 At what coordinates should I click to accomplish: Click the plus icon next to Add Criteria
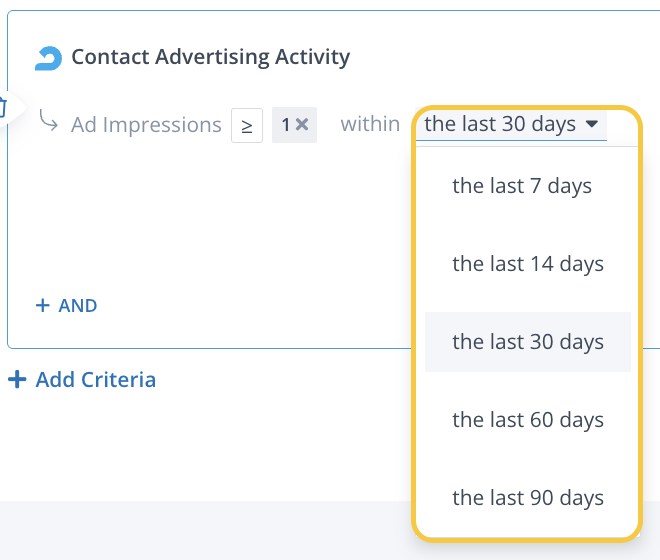pos(17,380)
